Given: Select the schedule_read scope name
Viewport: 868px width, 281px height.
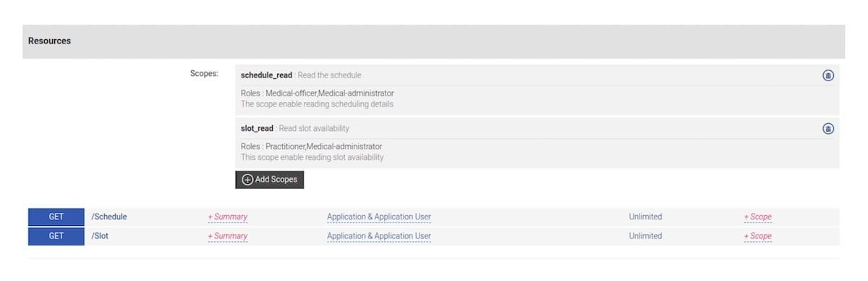Looking at the screenshot, I should pos(266,75).
